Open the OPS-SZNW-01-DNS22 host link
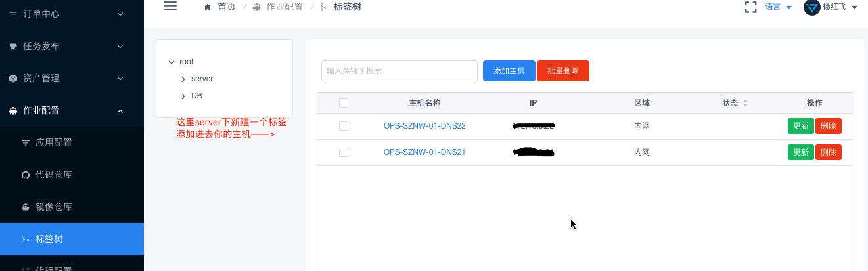The width and height of the screenshot is (868, 271). click(x=424, y=126)
